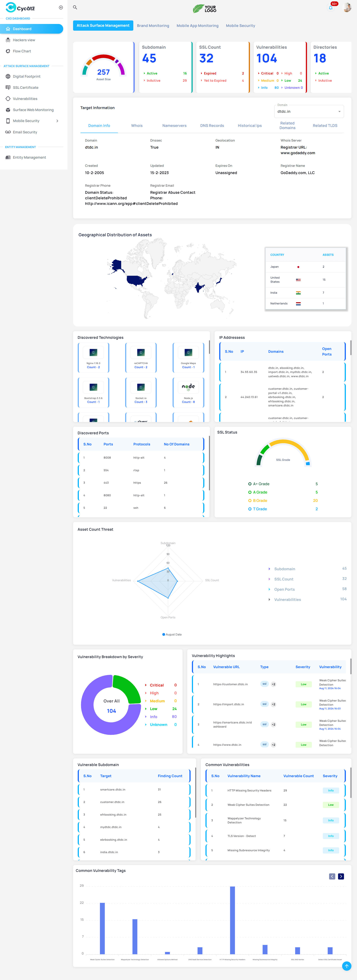Open the notifications bell icon
This screenshot has width=357, height=980.
330,8
